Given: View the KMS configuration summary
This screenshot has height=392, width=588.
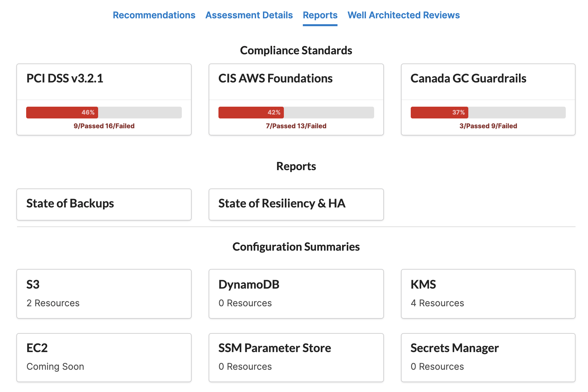Looking at the screenshot, I should click(488, 293).
